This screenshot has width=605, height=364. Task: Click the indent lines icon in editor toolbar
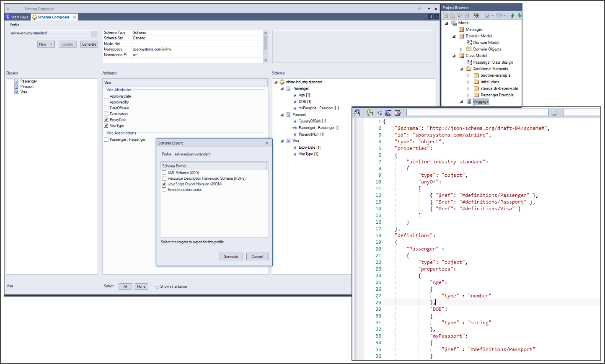(379, 113)
